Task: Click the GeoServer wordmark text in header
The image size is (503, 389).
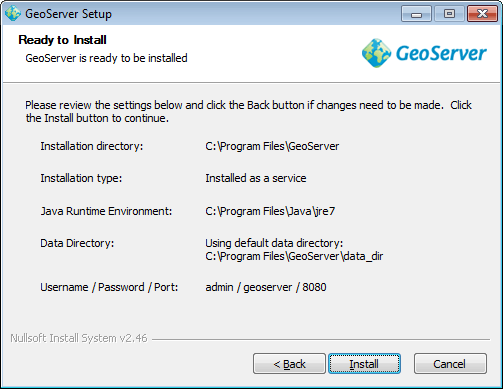Action: tap(441, 53)
